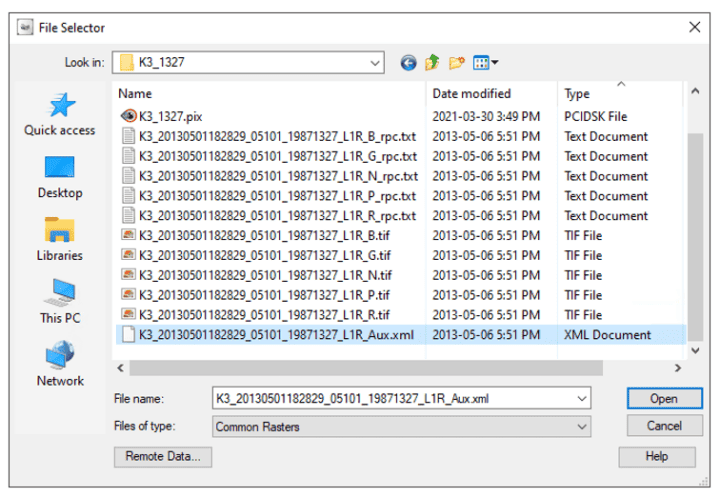Image resolution: width=720 pixels, height=497 pixels.
Task: Sort files by Type column
Action: (x=577, y=94)
